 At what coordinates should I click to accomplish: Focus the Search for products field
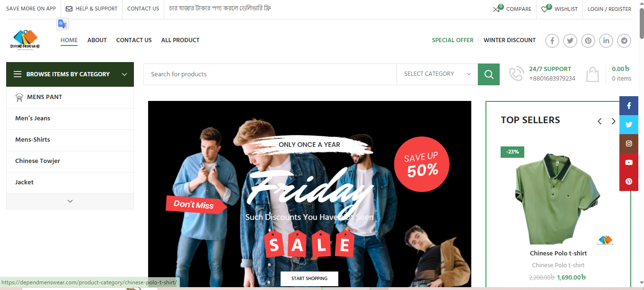[x=270, y=74]
